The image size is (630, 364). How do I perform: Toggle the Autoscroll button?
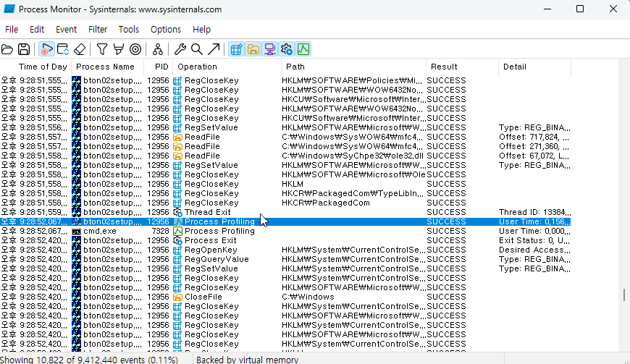[63, 49]
